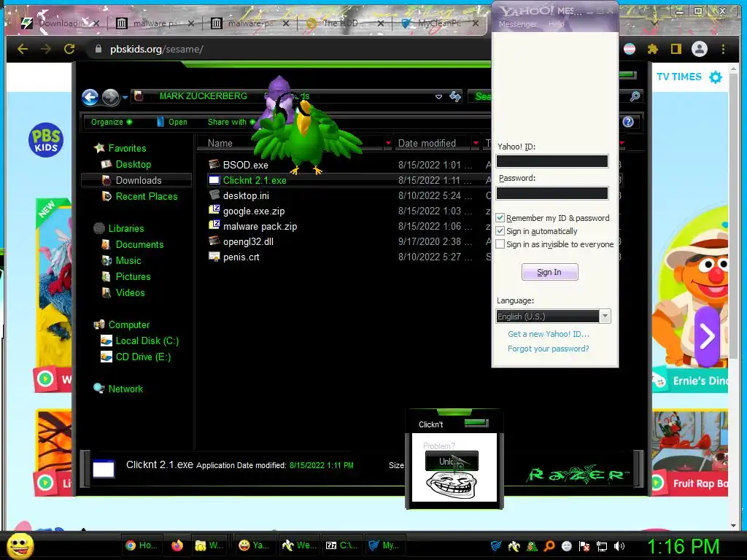Click the Sign In button
This screenshot has width=747, height=560.
[x=549, y=272]
